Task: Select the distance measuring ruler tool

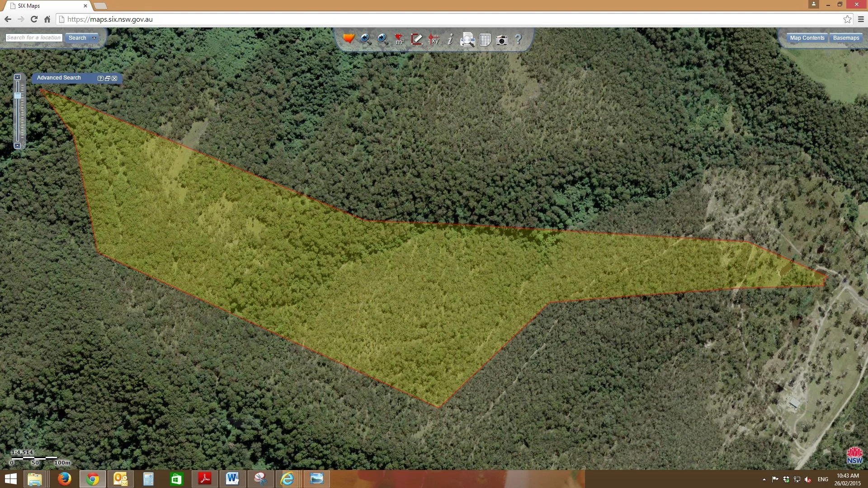Action: [x=416, y=39]
